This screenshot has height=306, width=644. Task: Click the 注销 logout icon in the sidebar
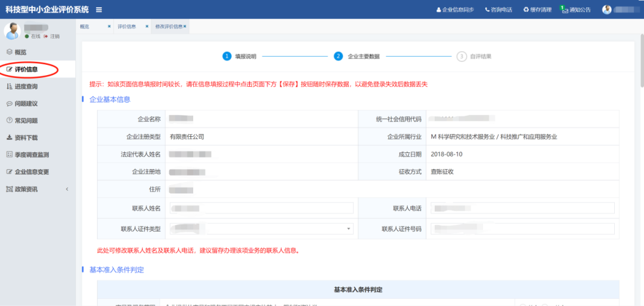(x=45, y=36)
